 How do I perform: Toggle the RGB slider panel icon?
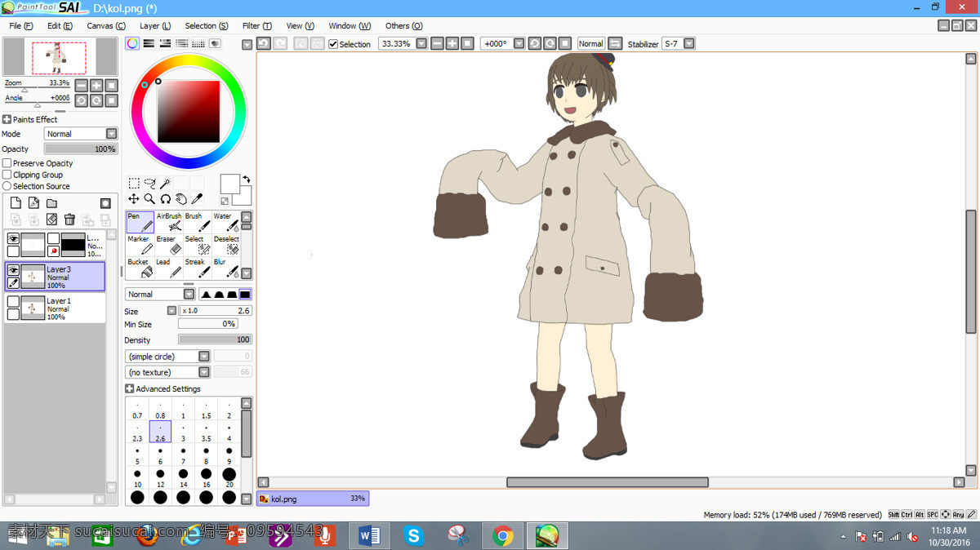click(x=149, y=43)
